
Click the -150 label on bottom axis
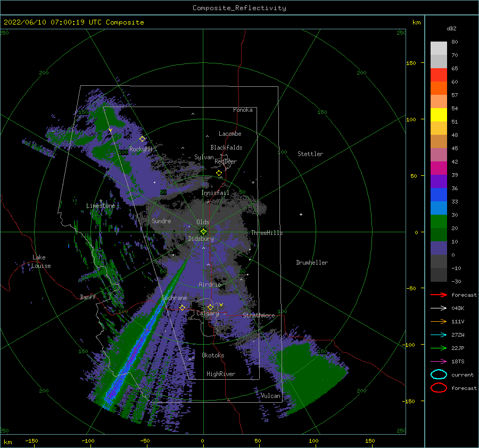(x=31, y=441)
